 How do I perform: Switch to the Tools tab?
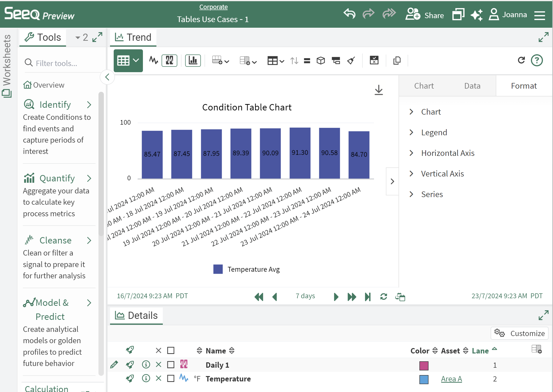tap(43, 37)
